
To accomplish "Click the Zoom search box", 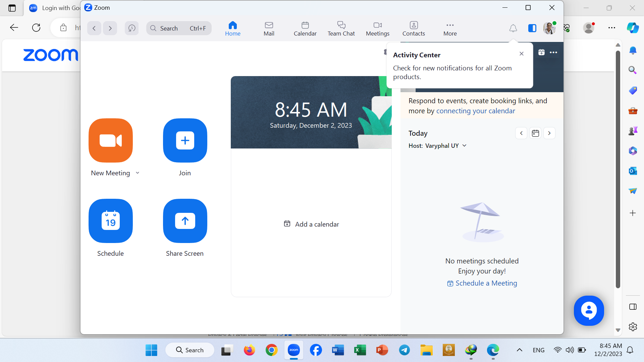I will click(x=179, y=28).
